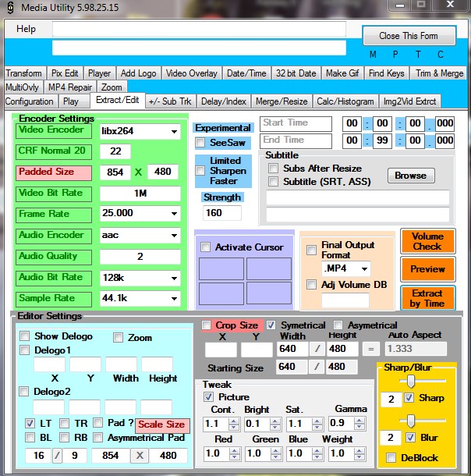Enable the Asymetrical checkbox
This screenshot has height=476, width=471.
point(338,325)
